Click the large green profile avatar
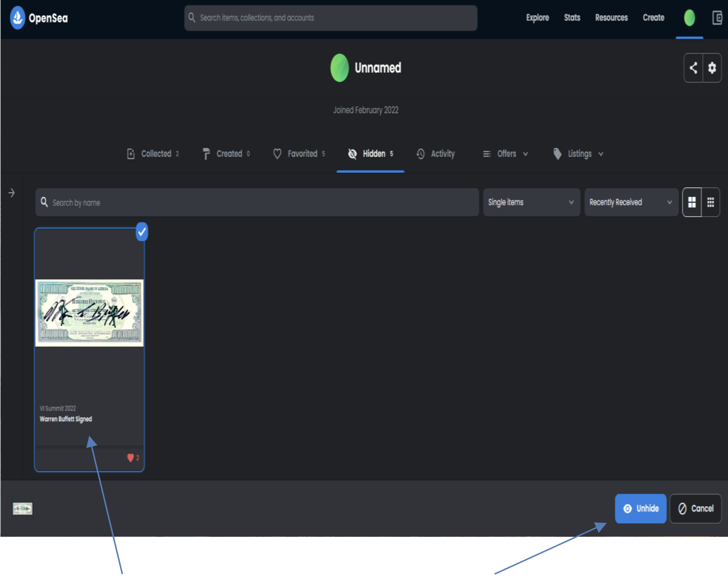Viewport: 728px width, 582px height. [340, 68]
